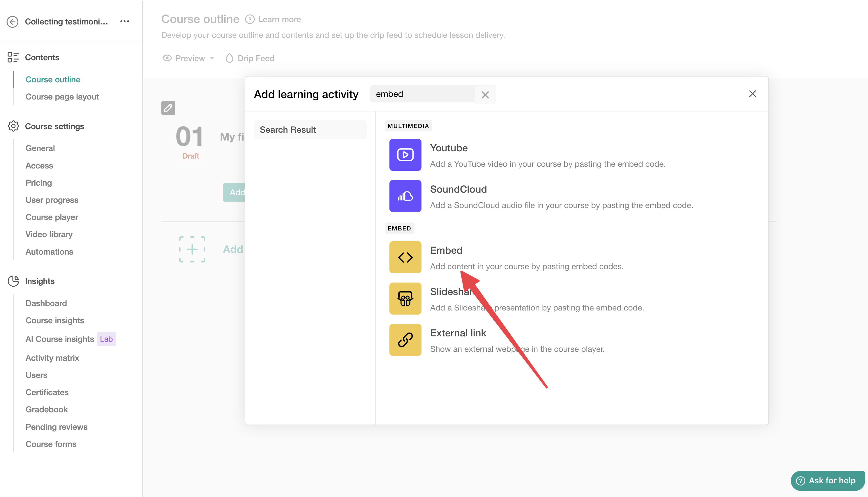Open Users insights page
The height and width of the screenshot is (497, 868).
pos(36,375)
